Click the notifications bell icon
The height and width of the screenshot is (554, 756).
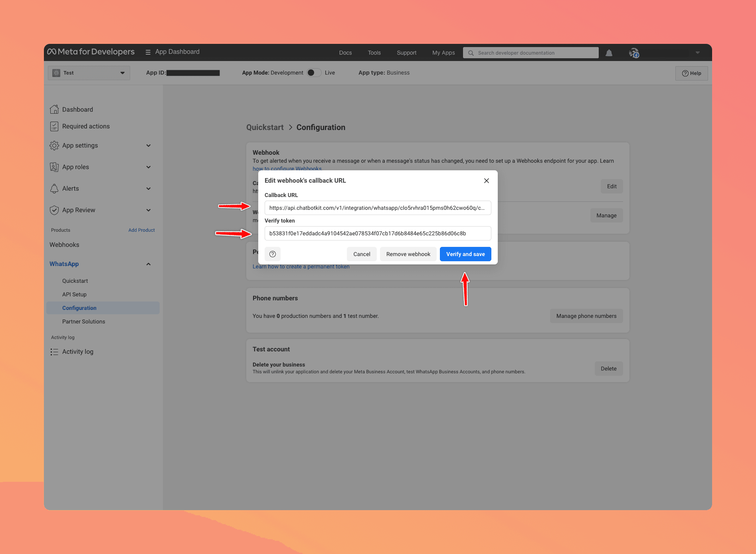[609, 53]
